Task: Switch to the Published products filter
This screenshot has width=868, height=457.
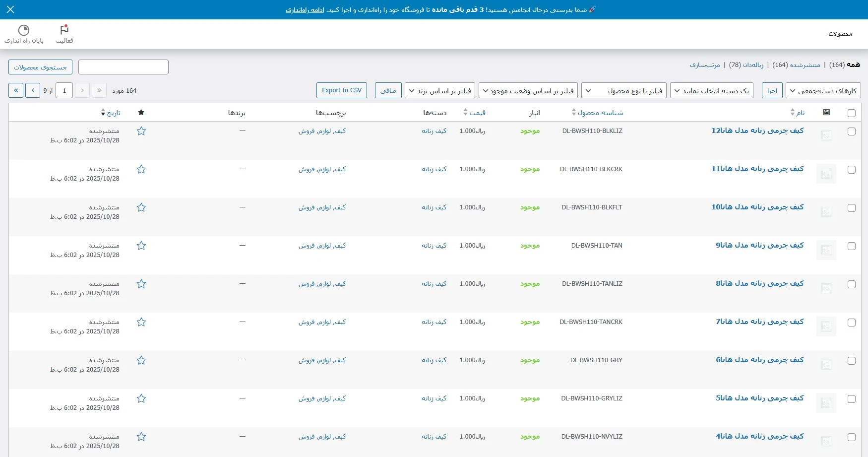Action: (805, 65)
